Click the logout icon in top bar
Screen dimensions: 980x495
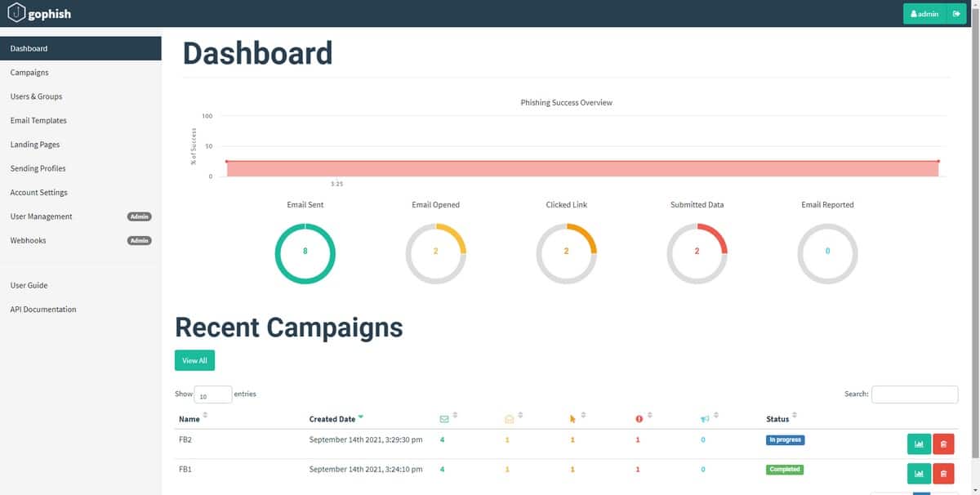pyautogui.click(x=955, y=14)
